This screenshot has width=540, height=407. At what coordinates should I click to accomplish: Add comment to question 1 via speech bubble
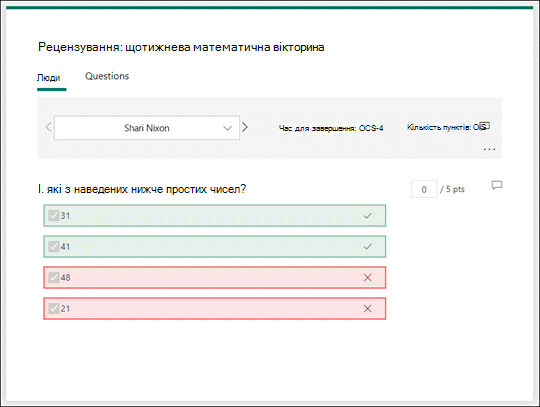[497, 185]
